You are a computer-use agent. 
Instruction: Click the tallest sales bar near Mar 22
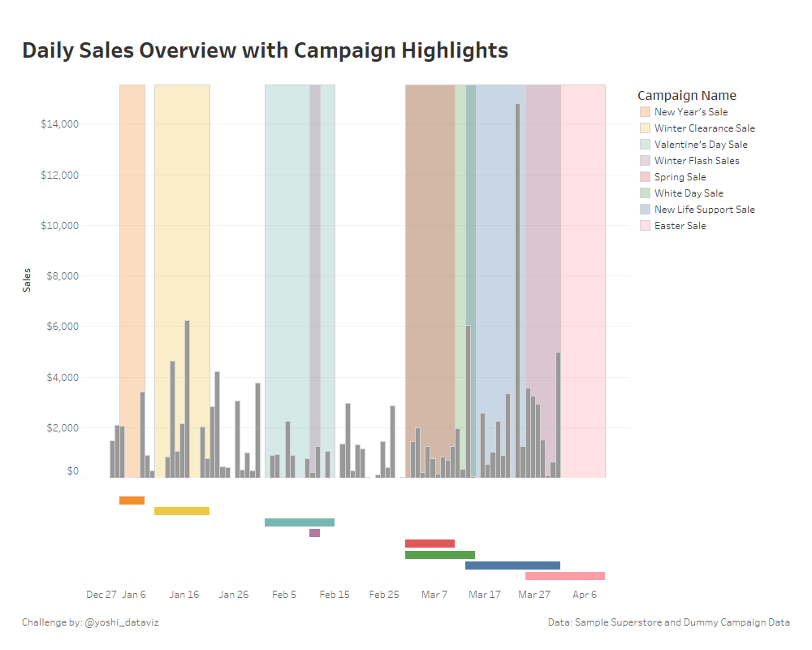coord(517,284)
